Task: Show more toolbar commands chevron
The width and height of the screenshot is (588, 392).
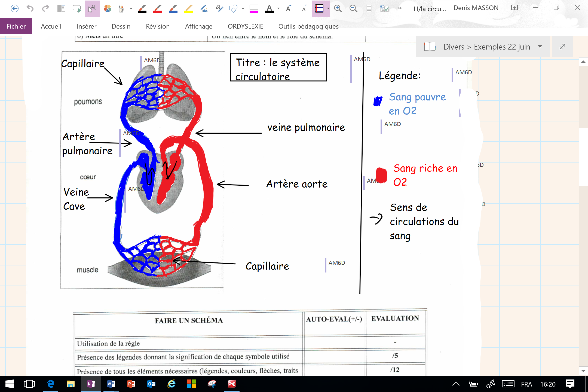Action: (400, 8)
